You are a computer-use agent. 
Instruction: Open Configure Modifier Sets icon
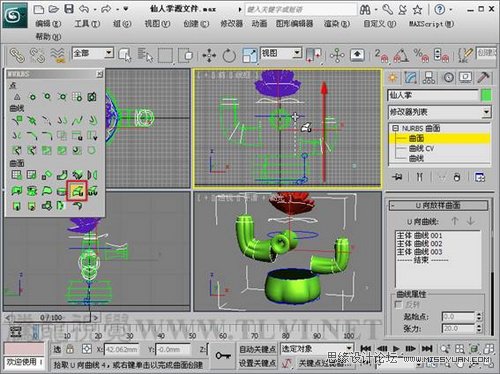[x=480, y=177]
